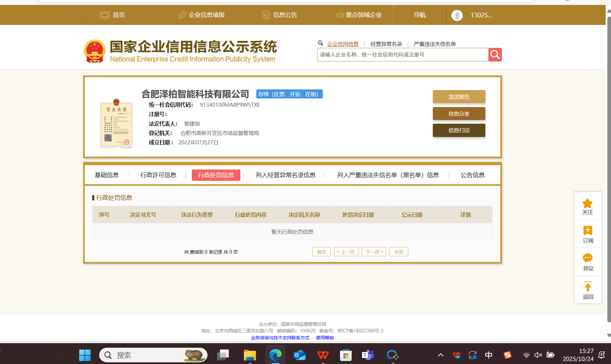This screenshot has width=611, height=364.
Task: Click the red search magnifier button
Action: [x=495, y=55]
